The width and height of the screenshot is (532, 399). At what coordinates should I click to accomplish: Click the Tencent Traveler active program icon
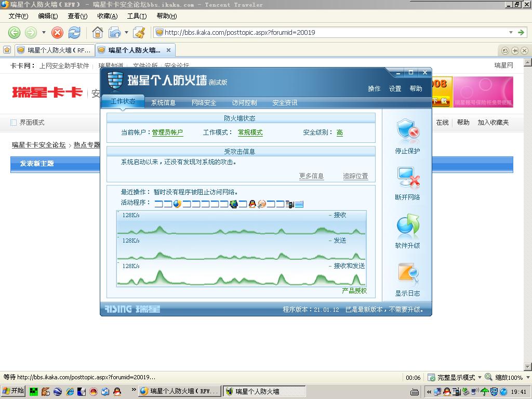click(177, 204)
